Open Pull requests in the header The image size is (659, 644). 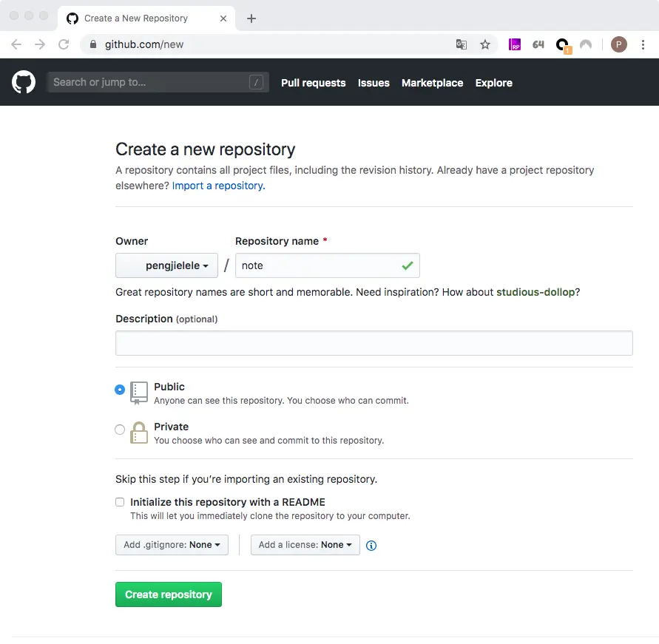(314, 83)
